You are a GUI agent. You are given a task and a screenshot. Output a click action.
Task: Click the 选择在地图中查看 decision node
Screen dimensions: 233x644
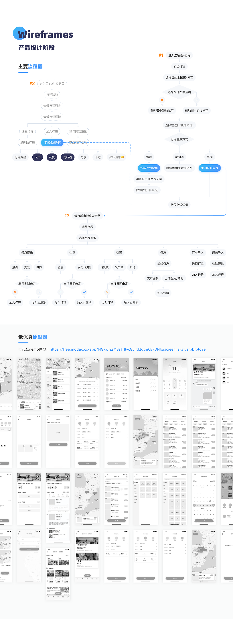coord(179,92)
